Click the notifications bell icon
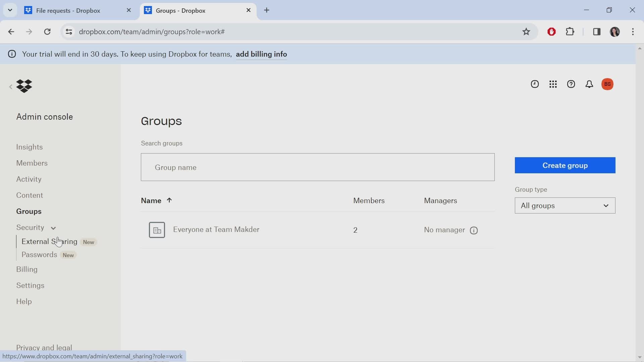Image resolution: width=644 pixels, height=362 pixels. coord(589,83)
